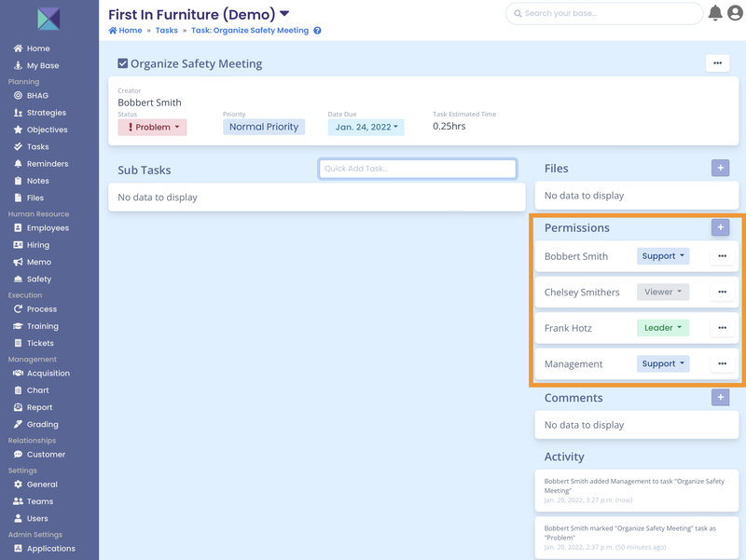Image resolution: width=746 pixels, height=560 pixels.
Task: Focus the Search your base field
Action: [x=604, y=13]
